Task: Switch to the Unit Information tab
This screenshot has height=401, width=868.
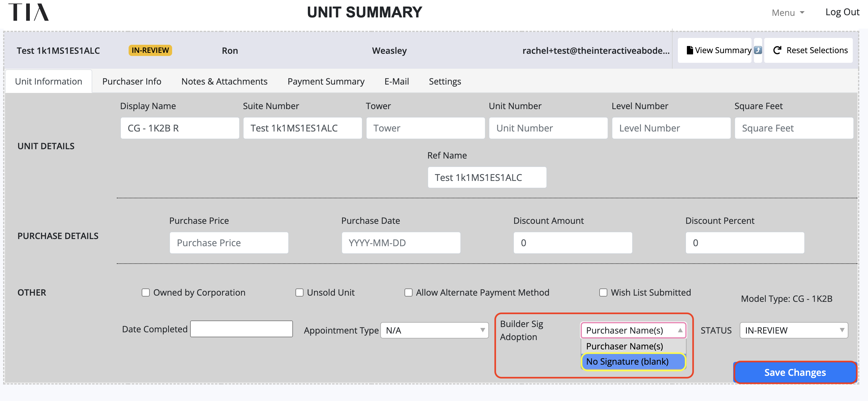Action: pos(48,81)
